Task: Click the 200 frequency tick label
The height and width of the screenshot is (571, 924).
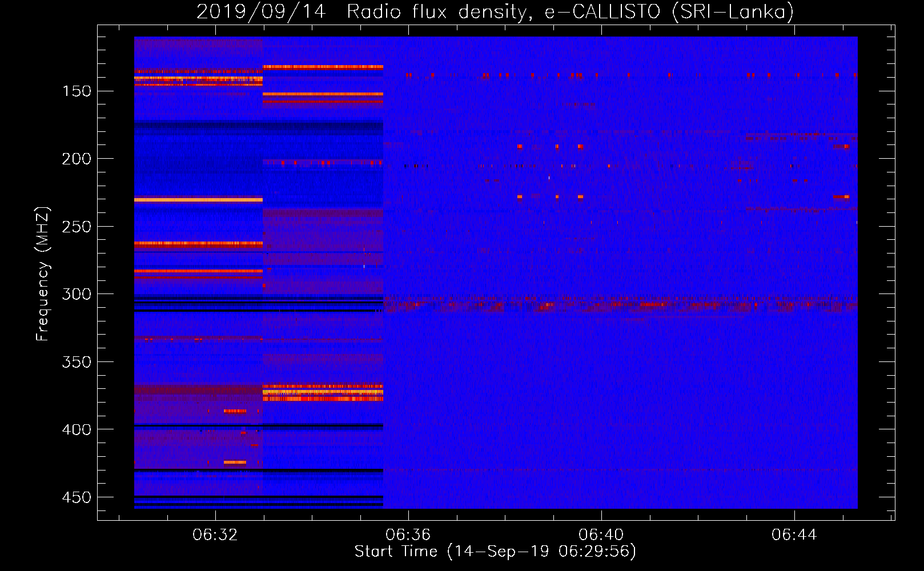Action: coord(77,159)
